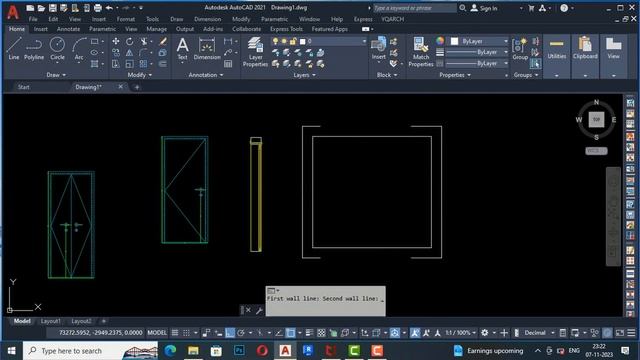The image size is (640, 360).
Task: Toggle ortho mode in status bar
Action: point(230,333)
